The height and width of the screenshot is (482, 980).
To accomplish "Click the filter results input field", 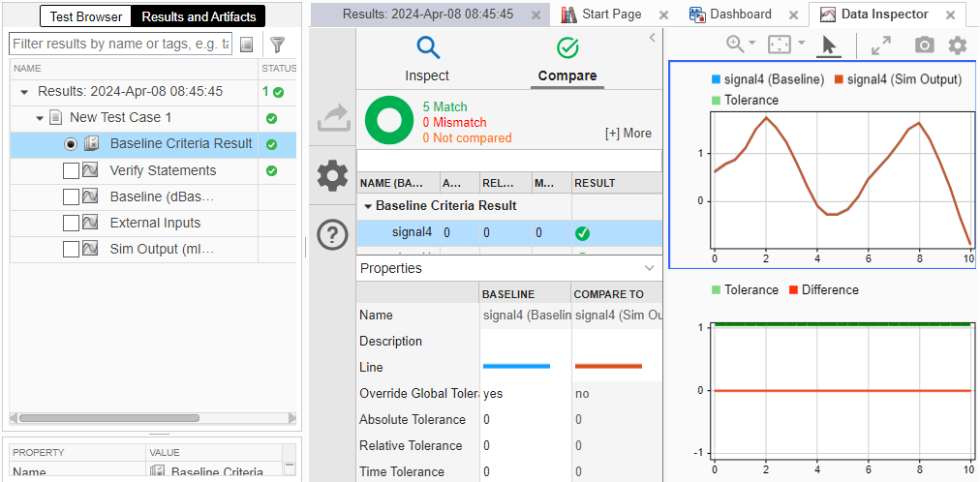I will (x=121, y=45).
